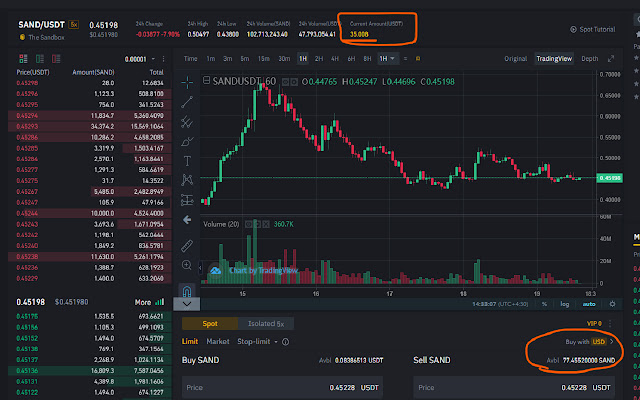The height and width of the screenshot is (400, 640).
Task: Click the yellow chart alert icon
Action: click(418, 59)
